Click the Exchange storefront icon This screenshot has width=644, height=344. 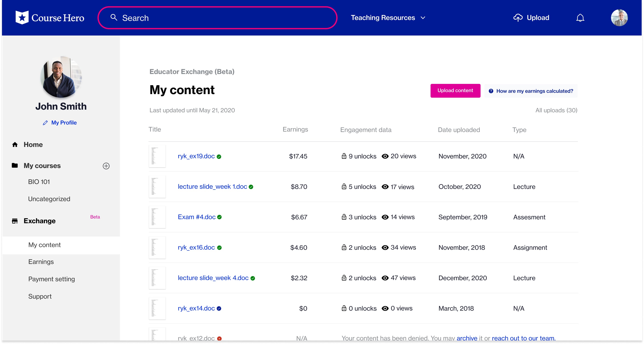(x=15, y=221)
